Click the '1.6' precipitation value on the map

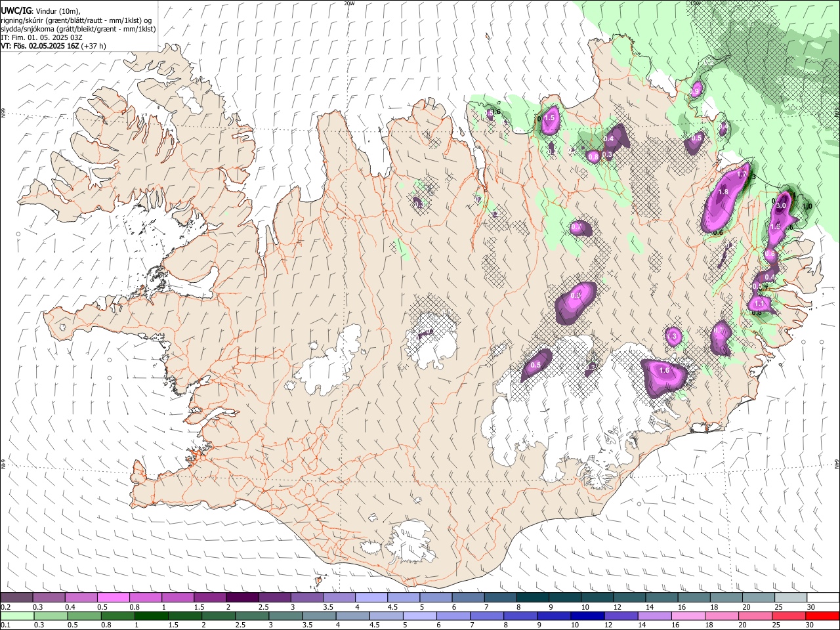coord(664,370)
